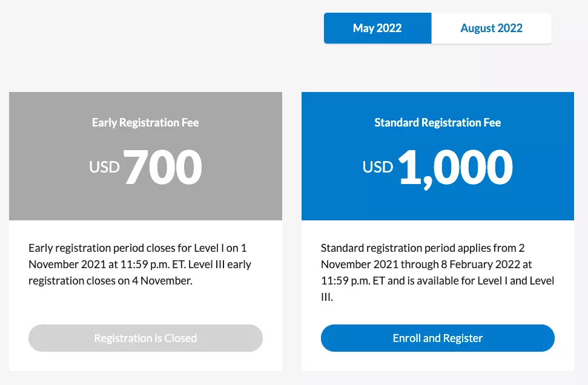Click the USD label beside 1,000
The width and height of the screenshot is (588, 385).
378,167
